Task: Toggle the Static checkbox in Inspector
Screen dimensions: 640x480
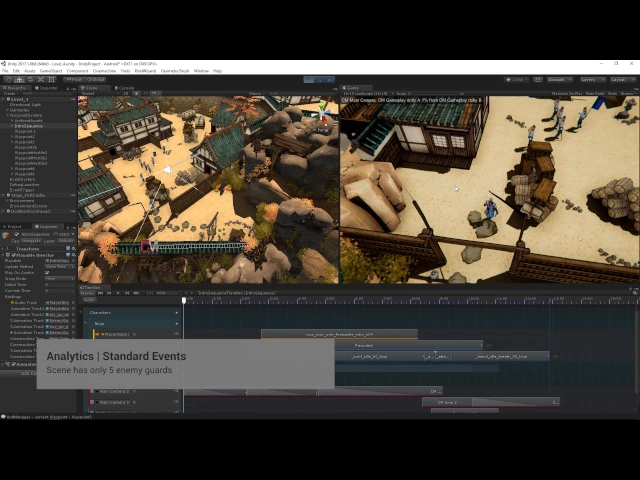Action: pyautogui.click(x=56, y=235)
